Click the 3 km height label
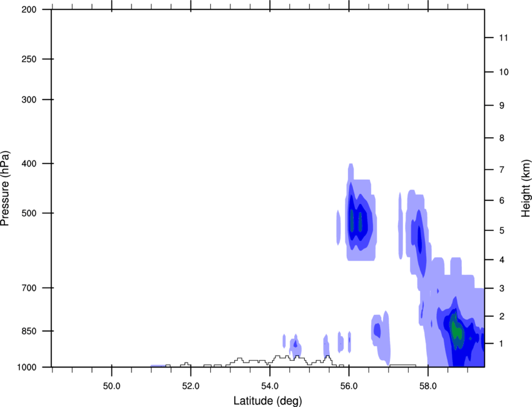Viewport: 532px width, 407px height. pos(502,288)
